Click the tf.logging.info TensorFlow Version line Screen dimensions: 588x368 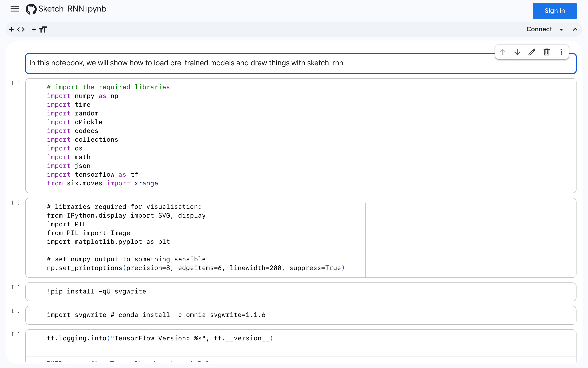(x=160, y=338)
